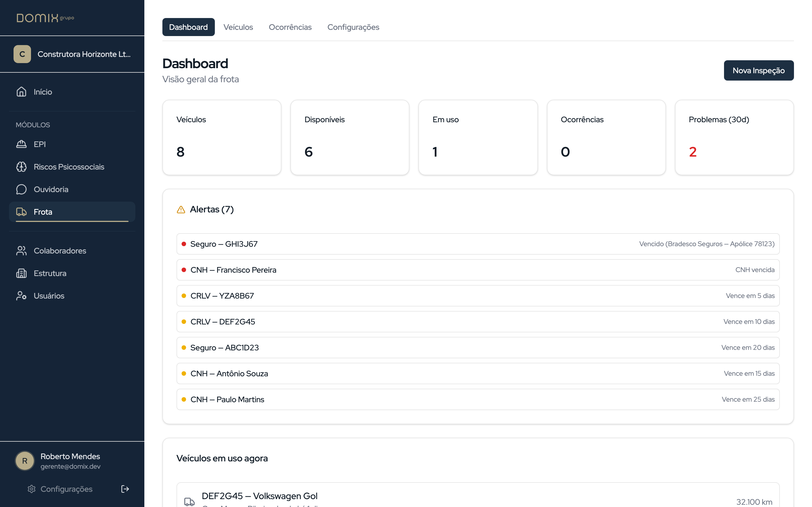Select the Riscos Psicossociais brain icon
This screenshot has width=812, height=507.
(x=21, y=167)
